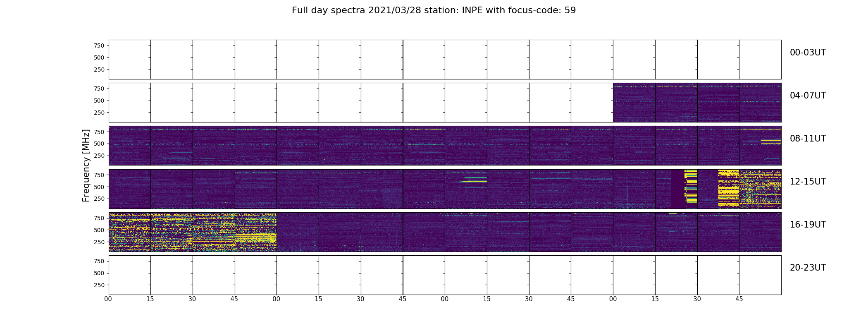
Task: Select the '12-15UT' row label
Action: 808,182
